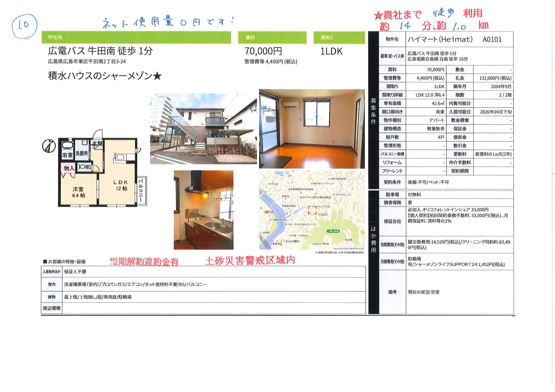Image resolution: width=555 pixels, height=392 pixels.
Task: Click the お部屋の特徴・設備 section heading
Action: click(65, 262)
